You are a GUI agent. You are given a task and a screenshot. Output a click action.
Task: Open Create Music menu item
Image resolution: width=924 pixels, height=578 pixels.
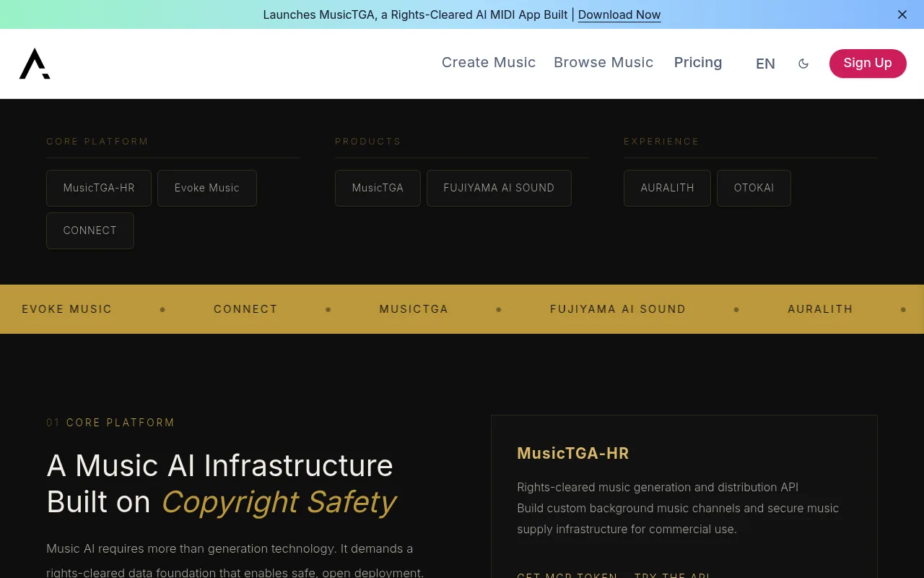[489, 62]
